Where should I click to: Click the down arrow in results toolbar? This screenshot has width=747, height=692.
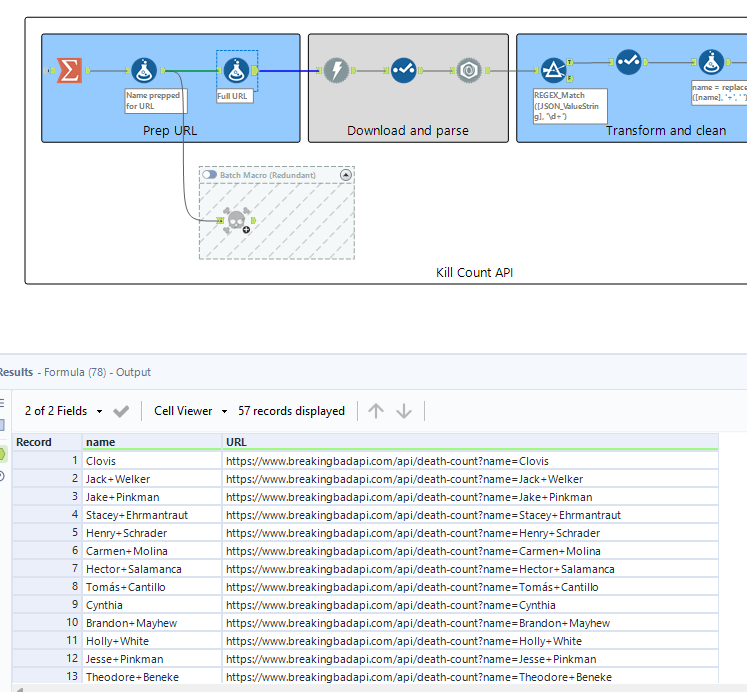point(404,411)
